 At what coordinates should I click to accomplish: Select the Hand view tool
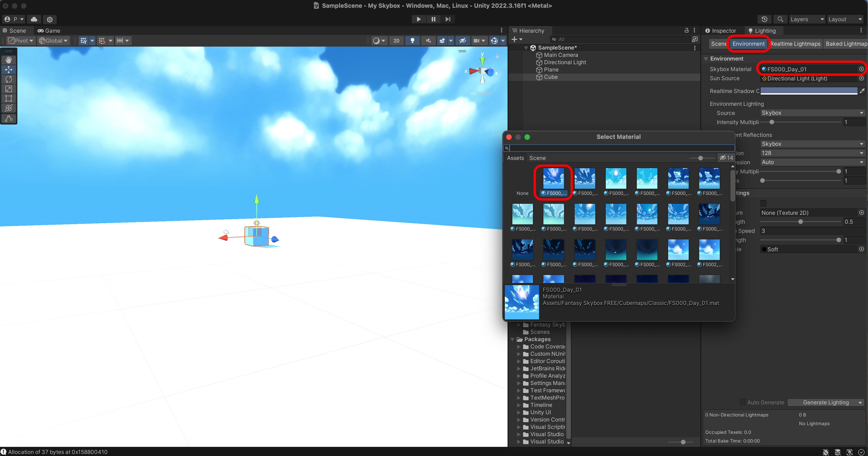click(9, 60)
